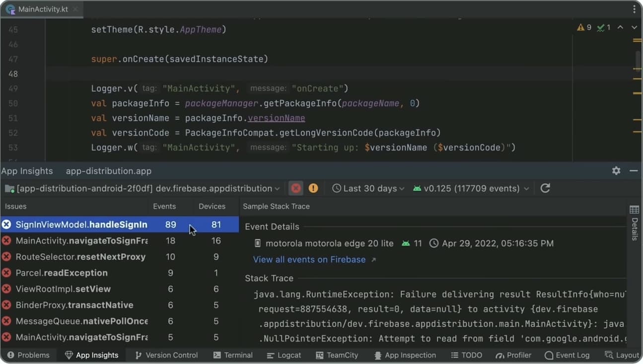Minimize the App Insights panel

click(x=634, y=171)
